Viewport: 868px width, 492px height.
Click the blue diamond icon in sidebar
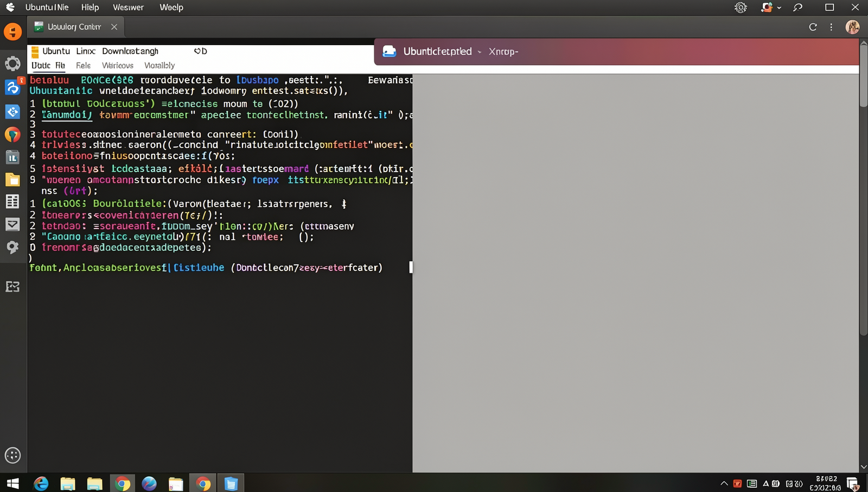(12, 111)
